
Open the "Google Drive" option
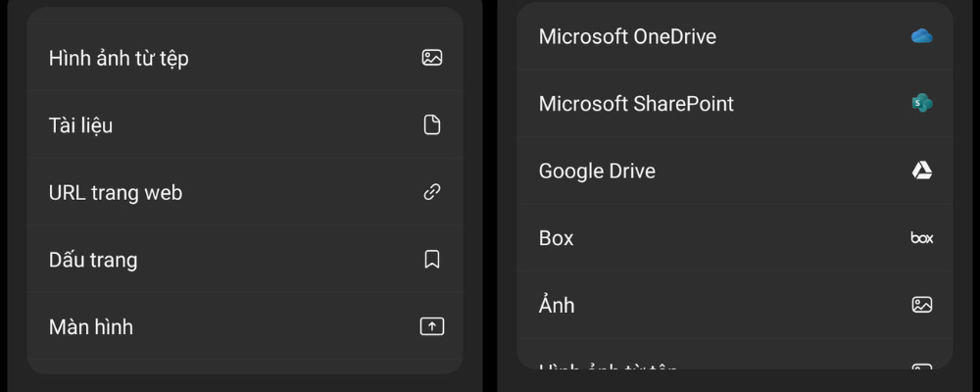(x=597, y=171)
